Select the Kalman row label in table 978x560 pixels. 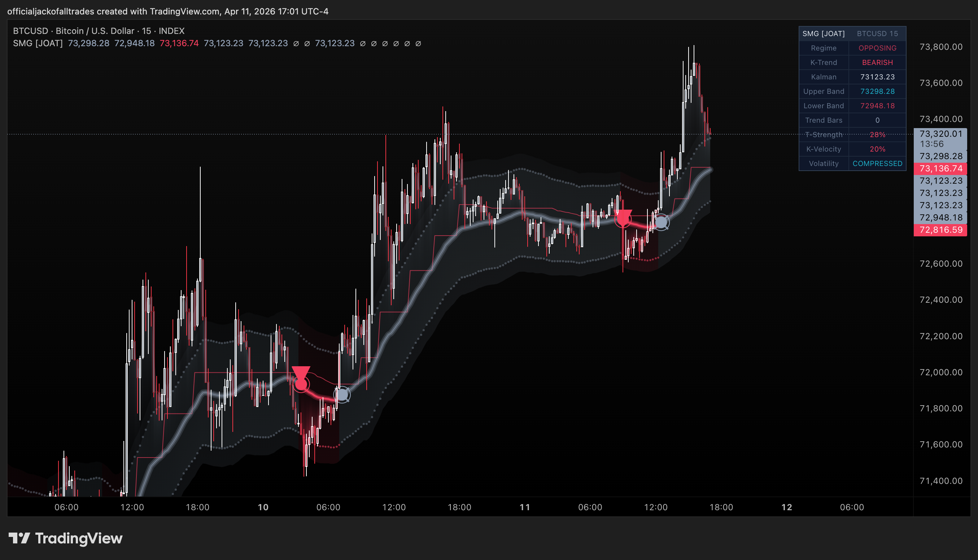coord(824,77)
